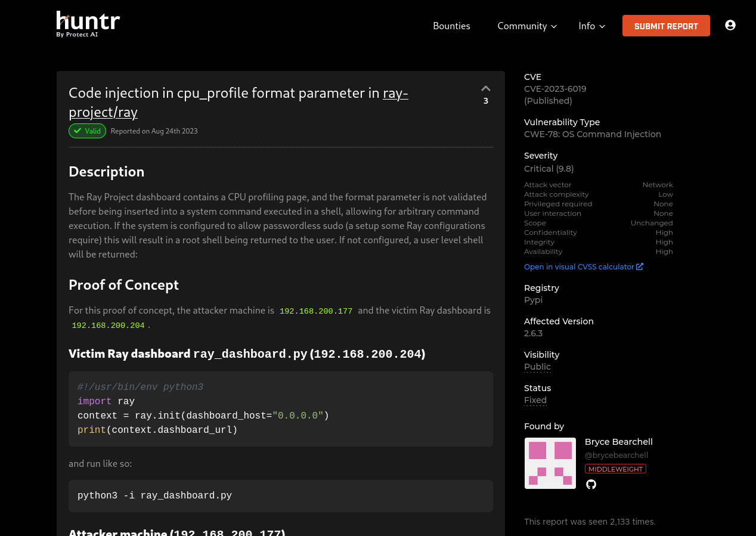The width and height of the screenshot is (756, 536).
Task: Click the attacker IP 192.168.200.177 code
Action: click(316, 311)
